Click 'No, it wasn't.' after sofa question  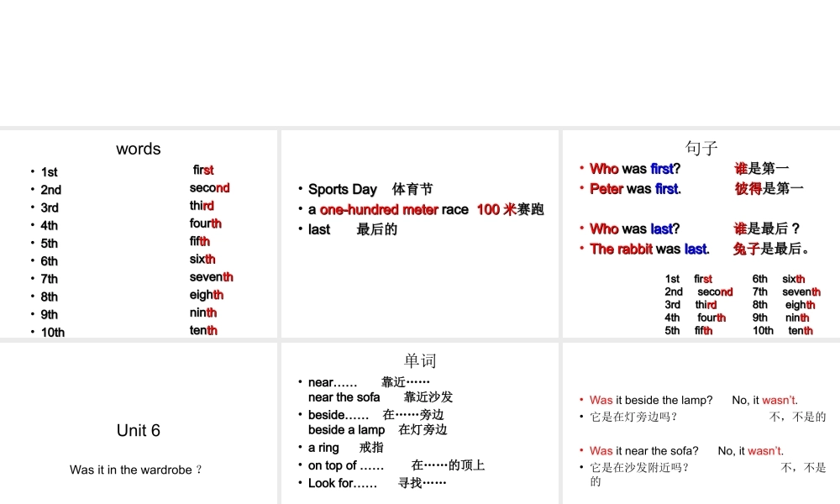click(750, 451)
